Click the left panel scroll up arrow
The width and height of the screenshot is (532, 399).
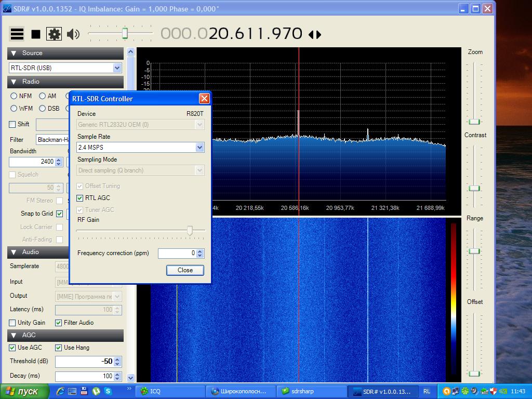(x=130, y=52)
